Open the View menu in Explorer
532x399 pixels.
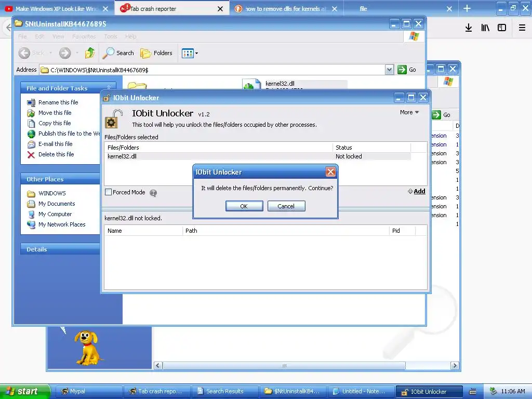tap(58, 36)
